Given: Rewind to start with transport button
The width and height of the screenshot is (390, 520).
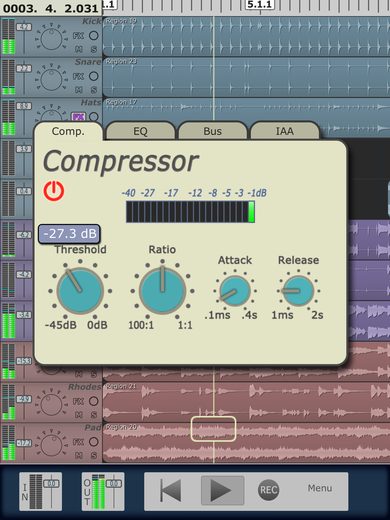Looking at the screenshot, I should pos(171,490).
